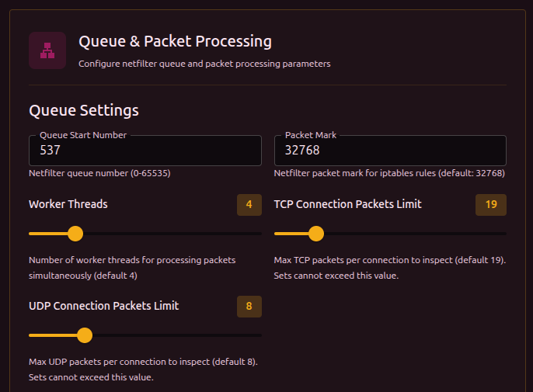Click the TCP packets limit badge showing 19
This screenshot has width=533, height=392.
[x=490, y=205]
